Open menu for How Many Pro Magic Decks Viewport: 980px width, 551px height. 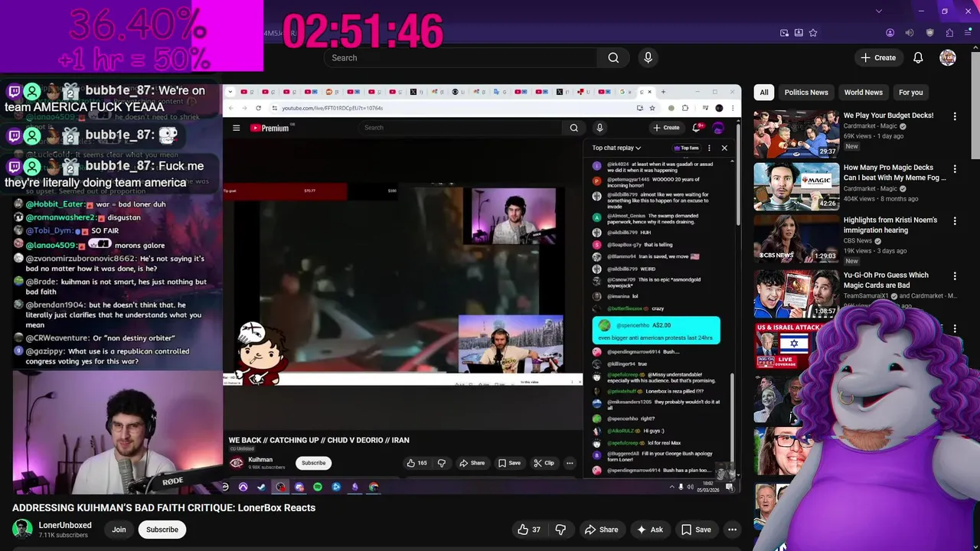[955, 168]
